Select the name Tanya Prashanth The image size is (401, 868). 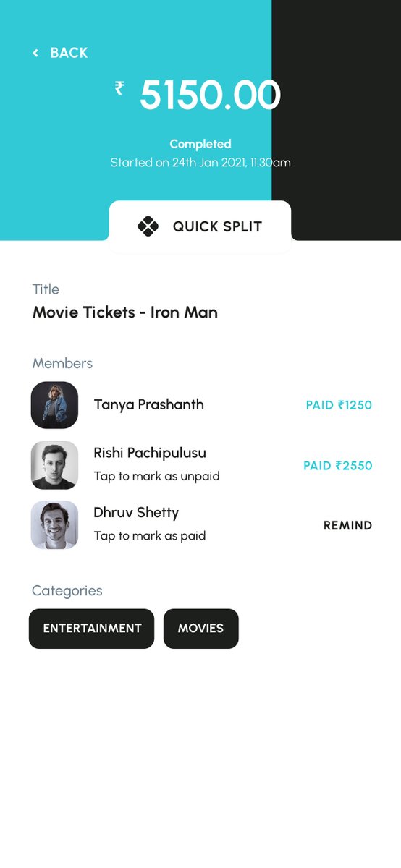[x=148, y=404]
